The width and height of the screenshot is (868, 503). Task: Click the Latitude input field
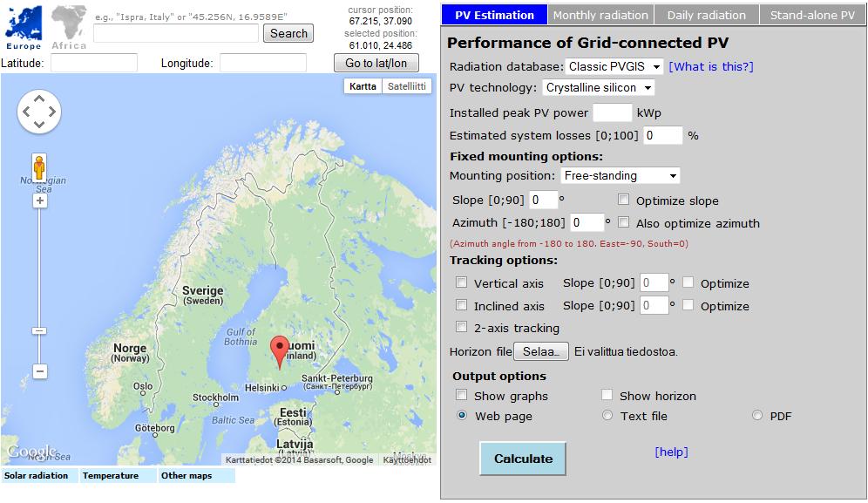click(94, 63)
